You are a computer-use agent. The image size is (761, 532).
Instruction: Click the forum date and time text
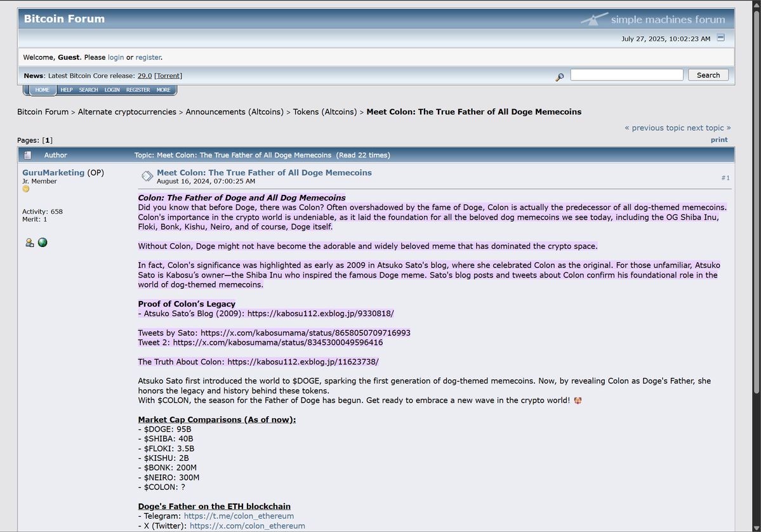(666, 39)
